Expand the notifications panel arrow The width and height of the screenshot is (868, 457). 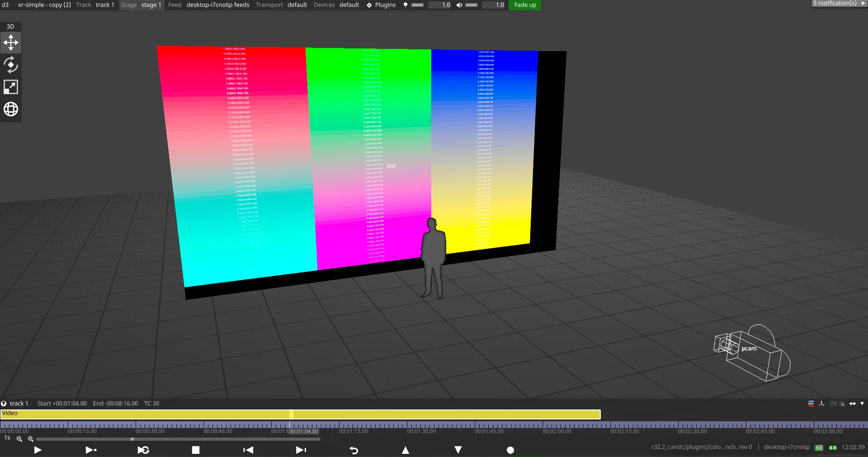coord(863,3)
